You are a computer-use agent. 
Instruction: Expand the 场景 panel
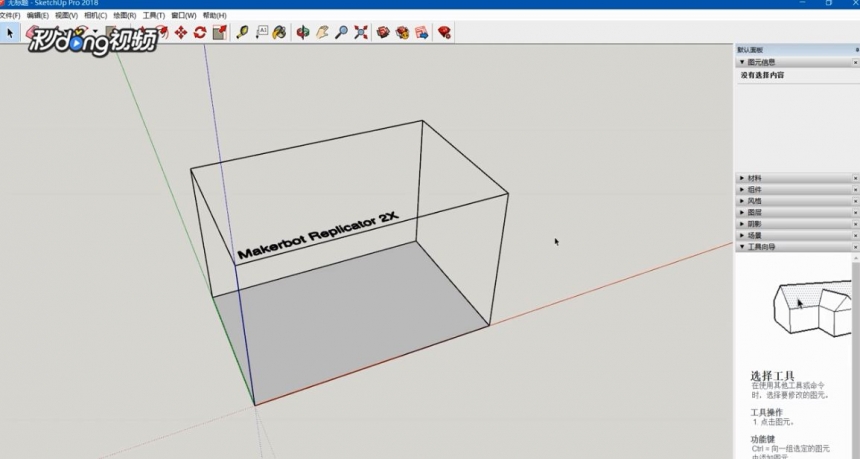(x=742, y=236)
